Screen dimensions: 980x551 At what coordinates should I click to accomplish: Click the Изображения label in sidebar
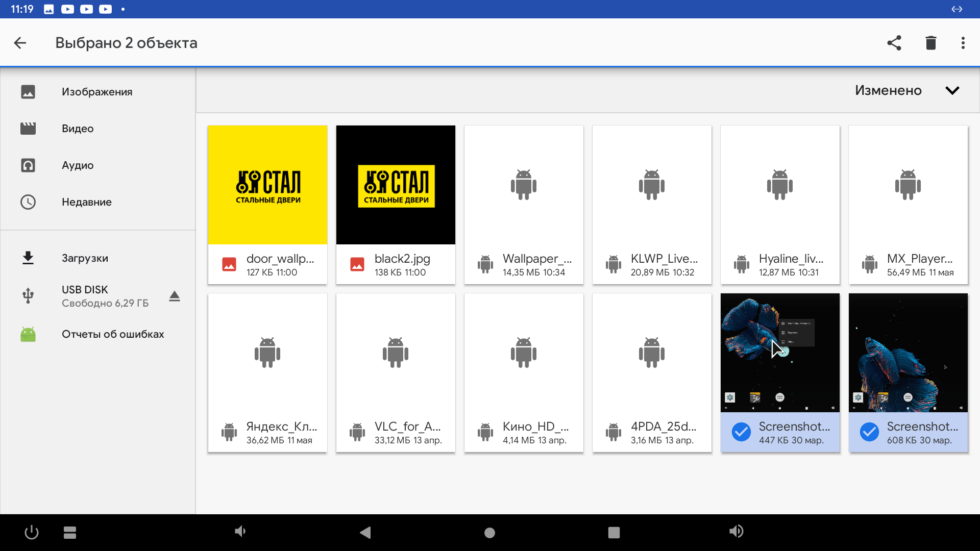point(97,92)
